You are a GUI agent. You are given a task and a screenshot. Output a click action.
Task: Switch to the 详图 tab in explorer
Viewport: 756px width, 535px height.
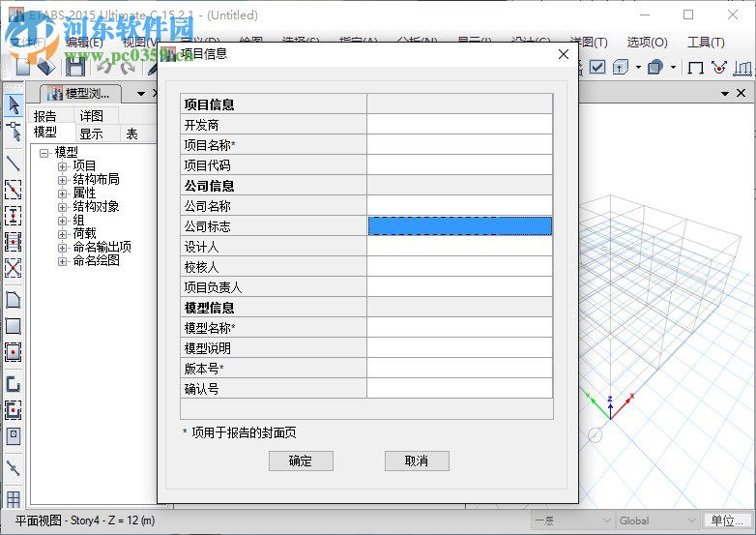[92, 116]
